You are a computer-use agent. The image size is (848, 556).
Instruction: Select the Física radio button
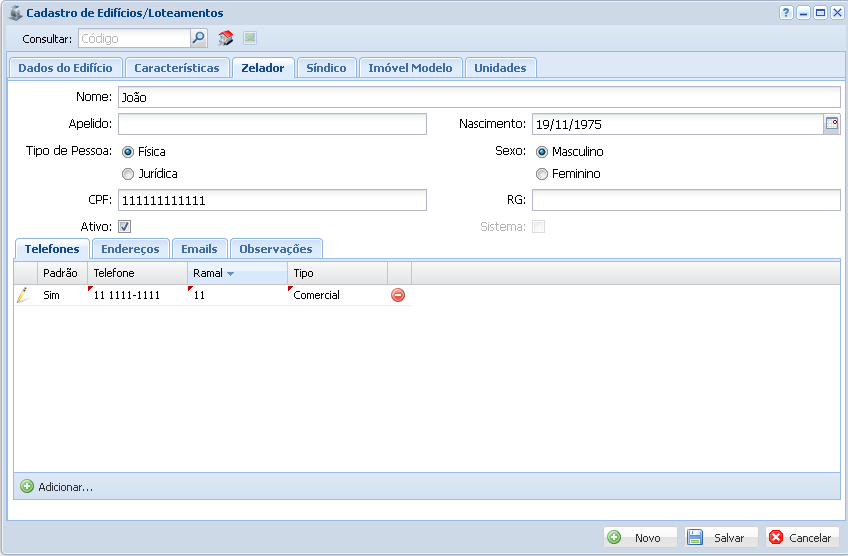128,152
